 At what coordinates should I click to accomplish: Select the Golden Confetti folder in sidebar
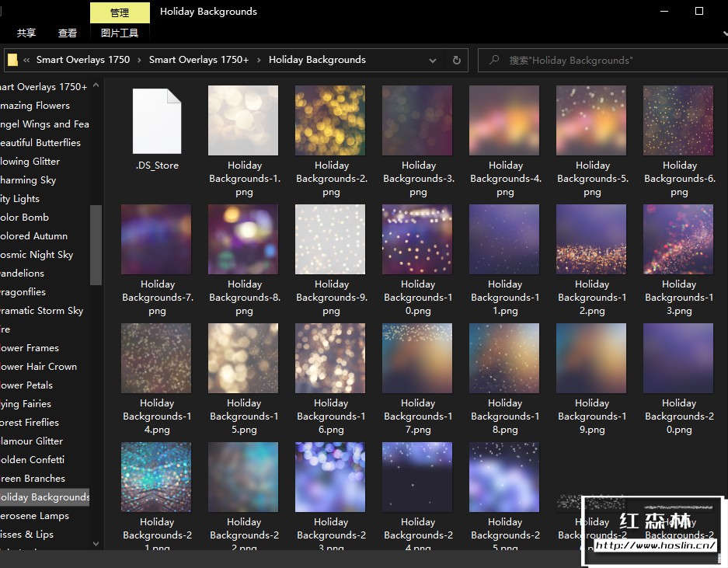pos(33,460)
